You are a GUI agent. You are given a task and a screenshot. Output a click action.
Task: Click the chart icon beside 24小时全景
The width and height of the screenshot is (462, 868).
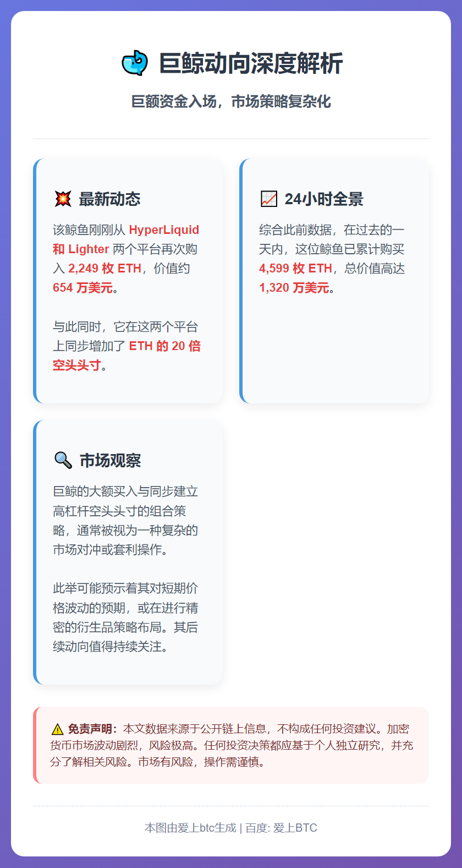(269, 199)
